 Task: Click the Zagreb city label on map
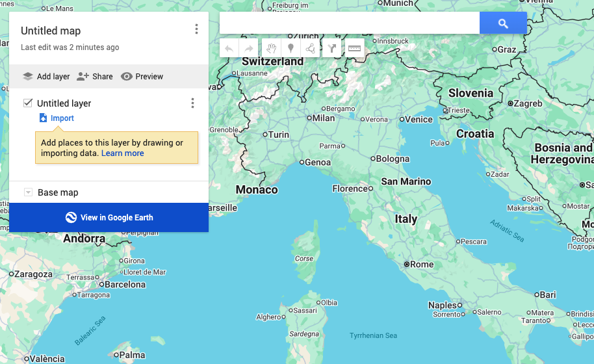coord(528,103)
